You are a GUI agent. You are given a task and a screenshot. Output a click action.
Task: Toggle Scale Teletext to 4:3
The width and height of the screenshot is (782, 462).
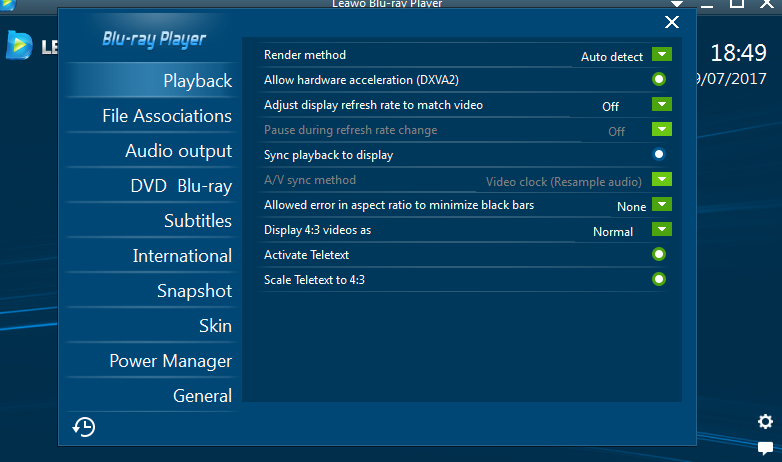click(659, 279)
